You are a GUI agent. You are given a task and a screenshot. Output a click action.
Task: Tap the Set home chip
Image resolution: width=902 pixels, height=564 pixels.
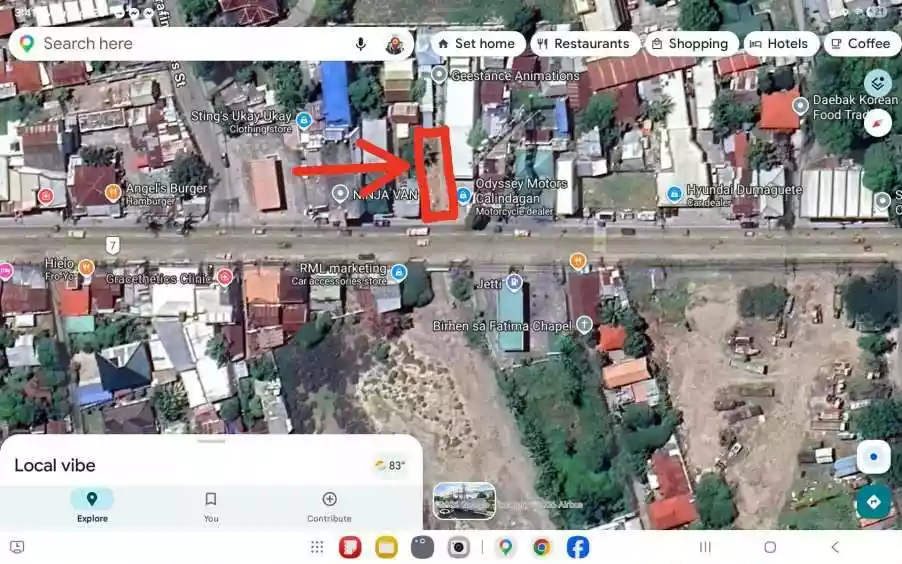(477, 44)
